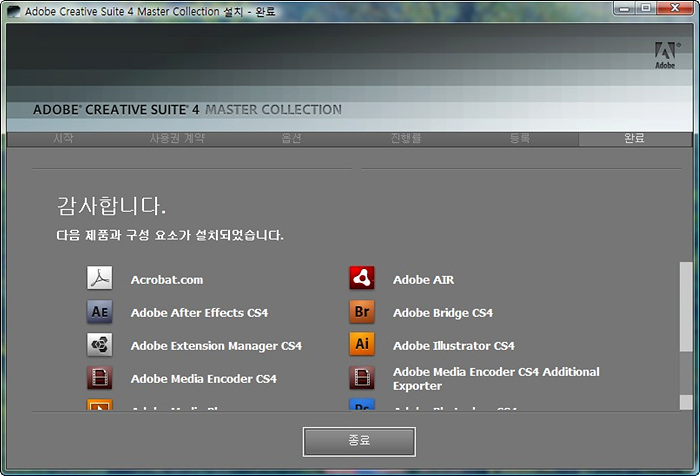This screenshot has height=476, width=700.
Task: Click the Adobe Bridge CS4 icon
Action: tap(362, 311)
